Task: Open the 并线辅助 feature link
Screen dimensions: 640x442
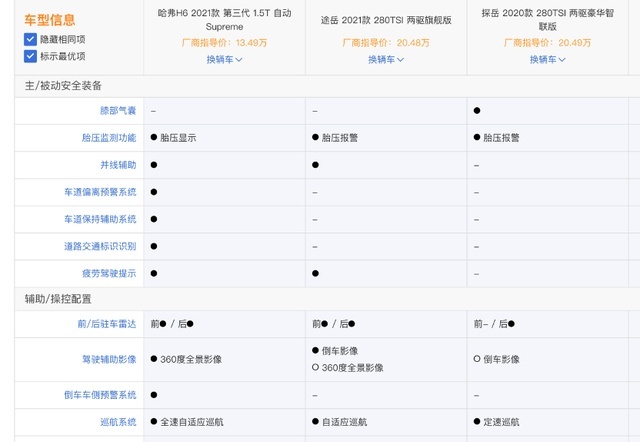Action: pyautogui.click(x=118, y=165)
